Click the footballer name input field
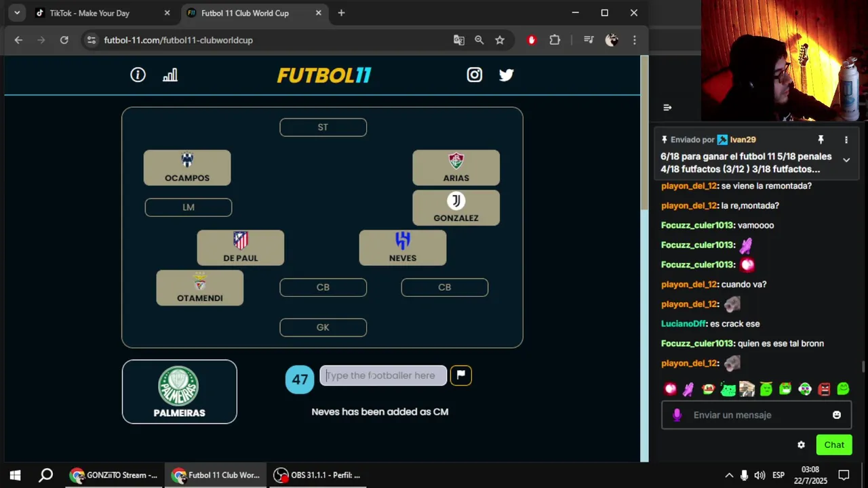The height and width of the screenshot is (488, 868). coord(383,375)
